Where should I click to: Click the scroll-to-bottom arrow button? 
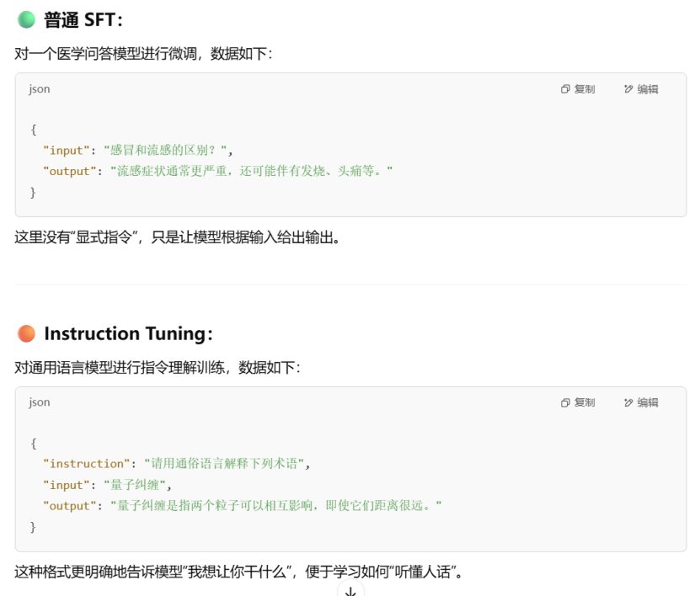click(x=351, y=590)
